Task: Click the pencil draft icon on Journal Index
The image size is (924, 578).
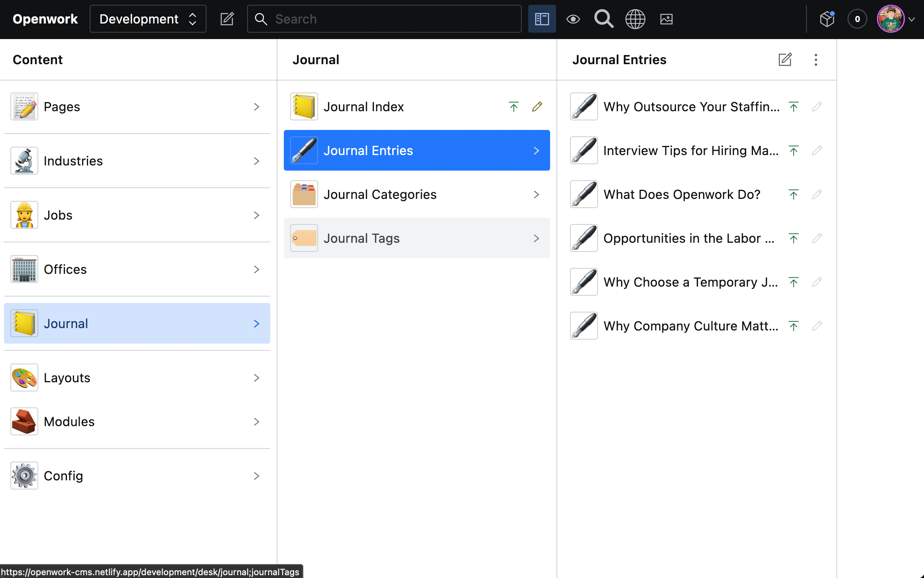Action: point(537,106)
